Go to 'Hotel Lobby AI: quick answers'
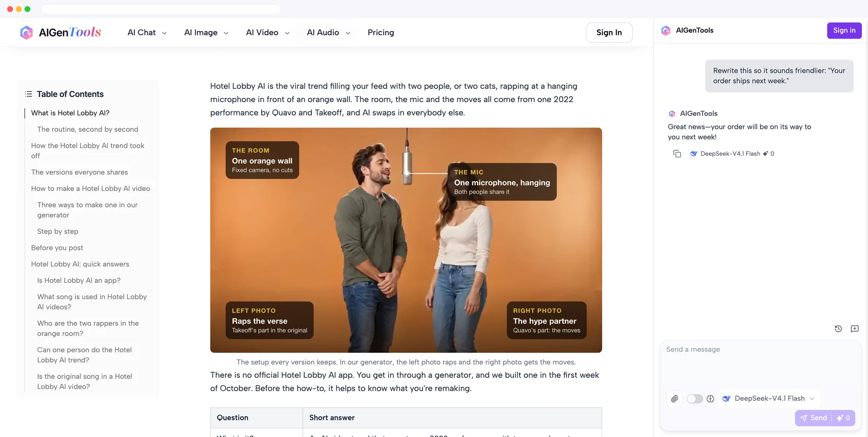Screen dimensions: 868x437 tap(80, 264)
